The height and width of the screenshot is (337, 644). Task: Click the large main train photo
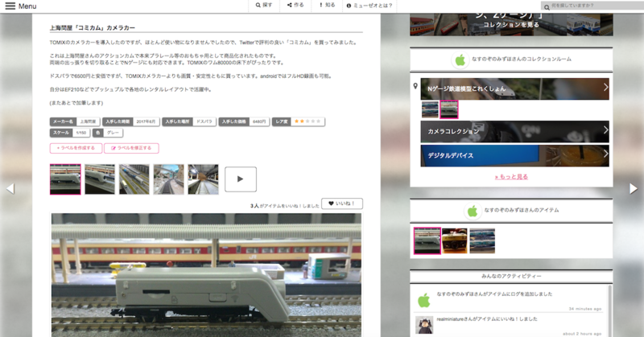206,275
